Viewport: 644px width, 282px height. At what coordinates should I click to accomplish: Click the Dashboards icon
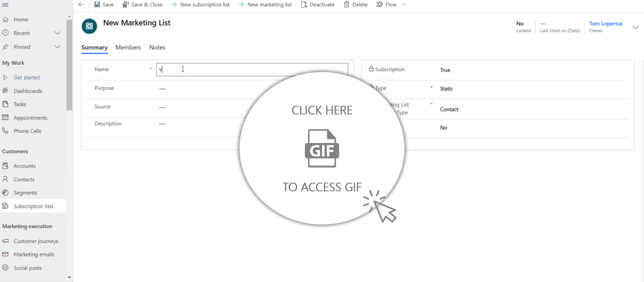(5, 91)
